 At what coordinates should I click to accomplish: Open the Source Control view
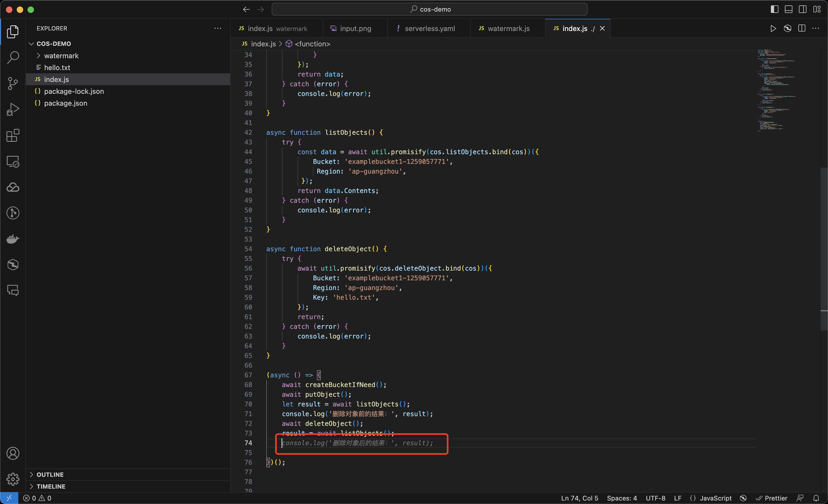(x=13, y=83)
